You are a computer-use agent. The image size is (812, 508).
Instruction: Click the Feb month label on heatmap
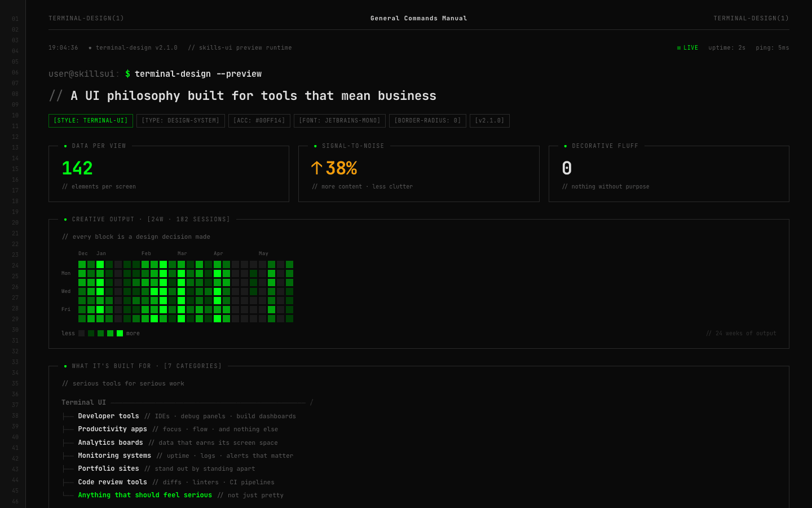click(x=146, y=253)
